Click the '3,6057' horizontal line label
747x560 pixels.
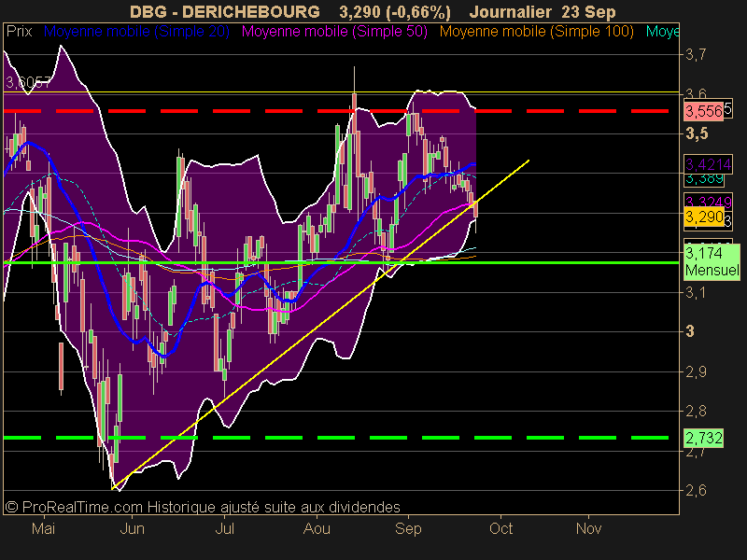[28, 82]
